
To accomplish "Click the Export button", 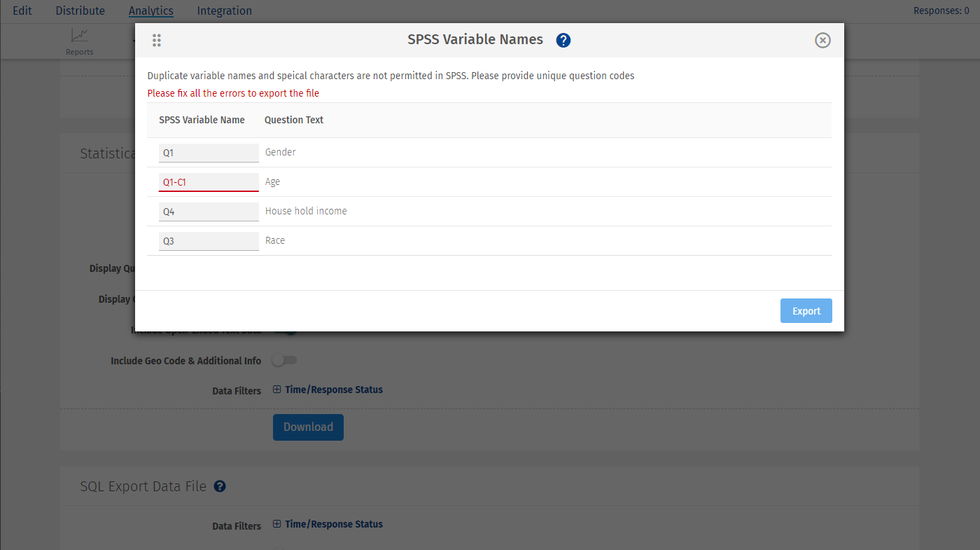I will click(806, 311).
